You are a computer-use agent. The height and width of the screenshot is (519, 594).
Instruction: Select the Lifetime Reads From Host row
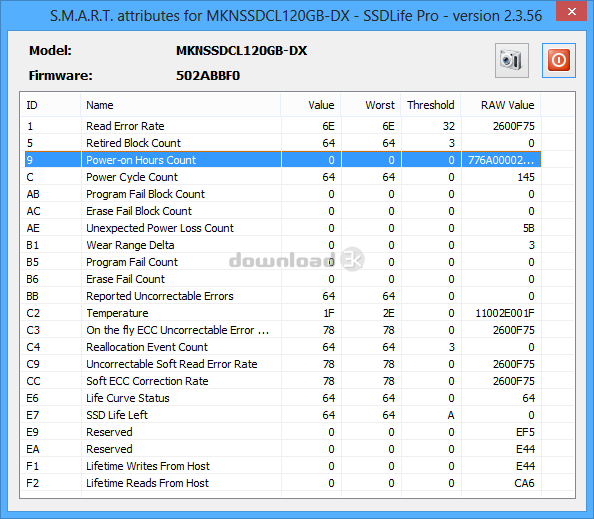point(283,483)
